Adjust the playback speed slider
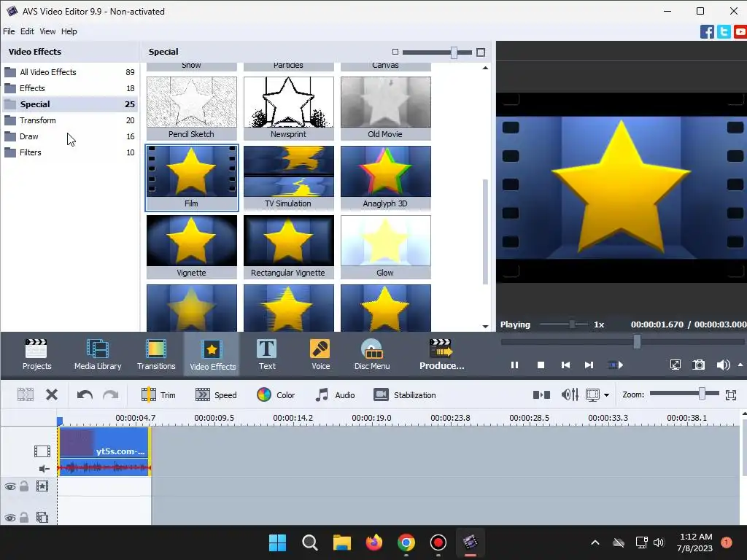Screen dimensions: 747x560 pyautogui.click(x=572, y=324)
